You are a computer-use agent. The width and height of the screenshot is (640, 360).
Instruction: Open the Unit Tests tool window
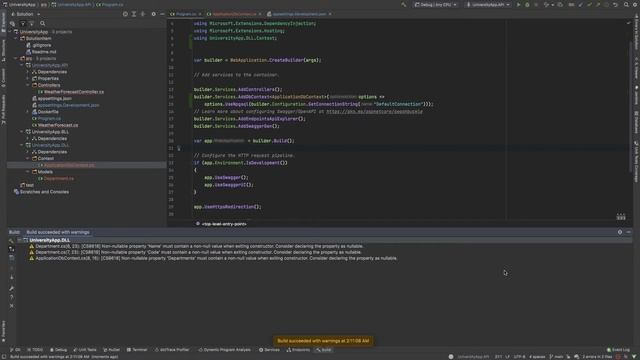tap(85, 350)
